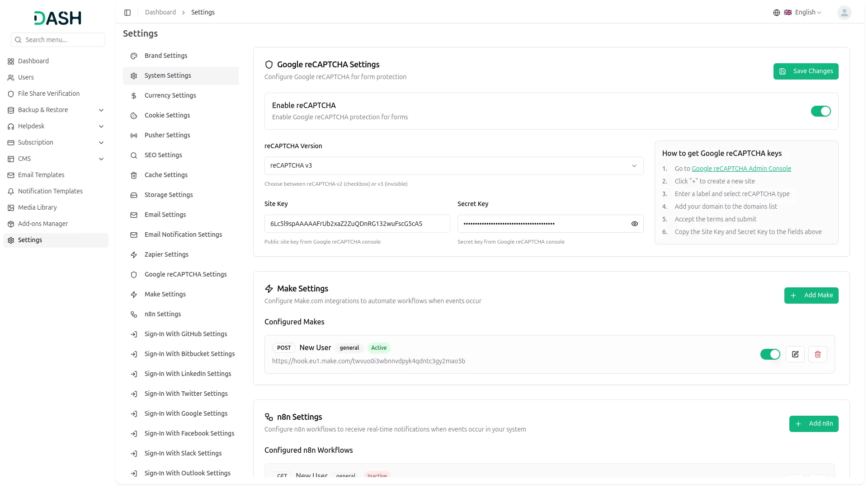The height and width of the screenshot is (488, 868).
Task: Click the globe language icon
Action: tap(776, 13)
